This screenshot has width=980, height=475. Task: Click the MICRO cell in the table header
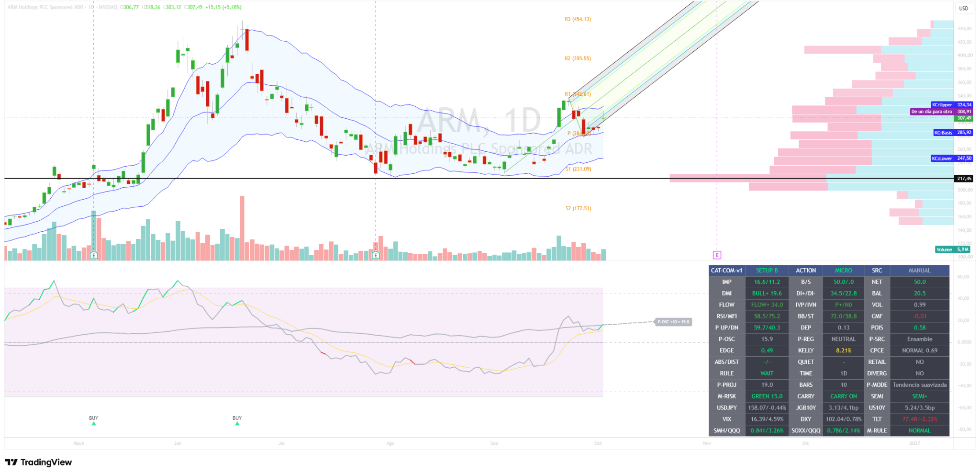tap(843, 271)
